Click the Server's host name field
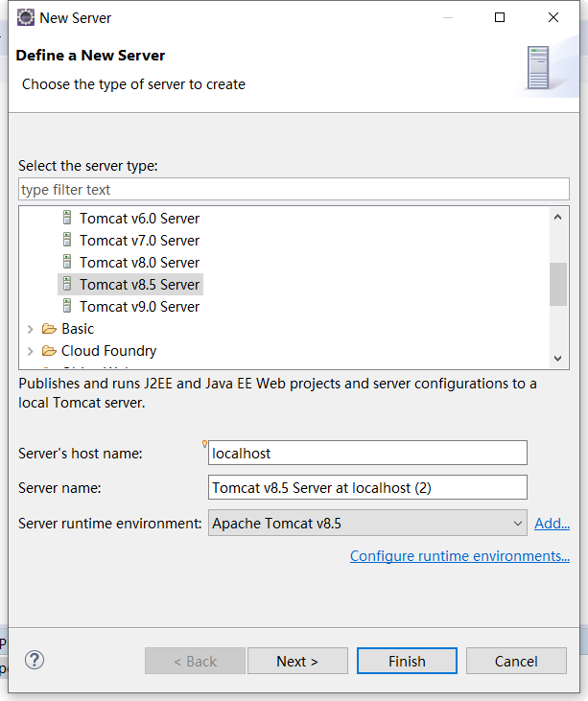588x701 pixels. 367,453
